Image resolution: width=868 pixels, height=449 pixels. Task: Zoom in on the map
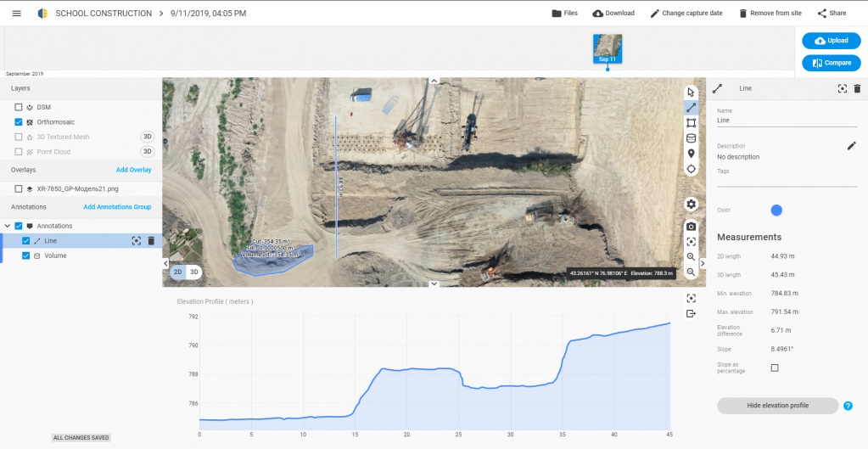(x=691, y=256)
